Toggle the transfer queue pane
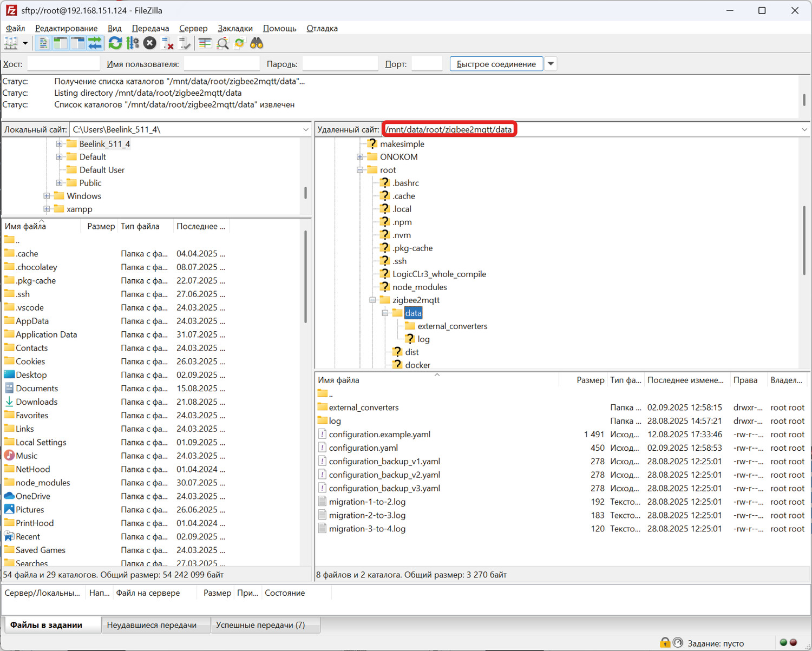 96,43
